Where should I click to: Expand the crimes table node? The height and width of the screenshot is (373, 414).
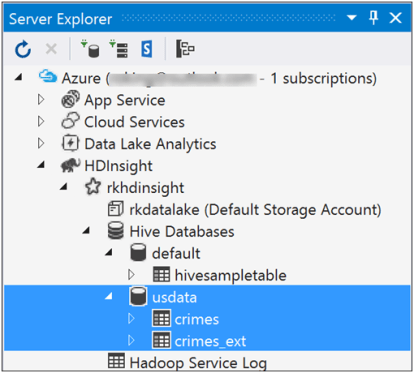[131, 319]
